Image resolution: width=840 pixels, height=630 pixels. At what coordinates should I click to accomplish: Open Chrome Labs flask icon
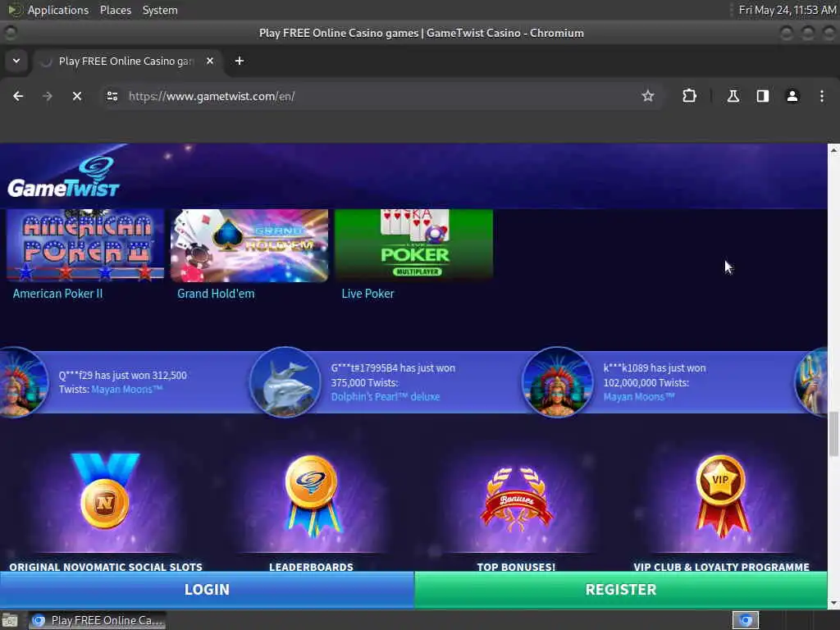click(x=733, y=96)
